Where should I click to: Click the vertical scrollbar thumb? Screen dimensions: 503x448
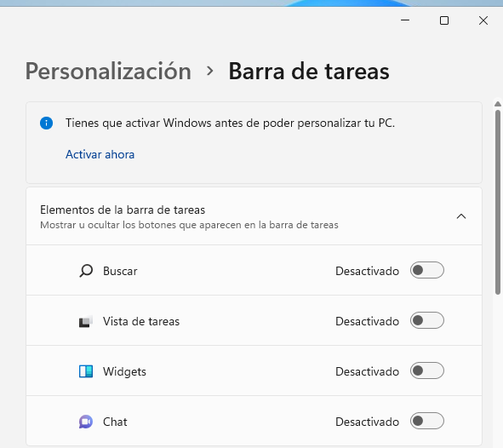coord(498,202)
